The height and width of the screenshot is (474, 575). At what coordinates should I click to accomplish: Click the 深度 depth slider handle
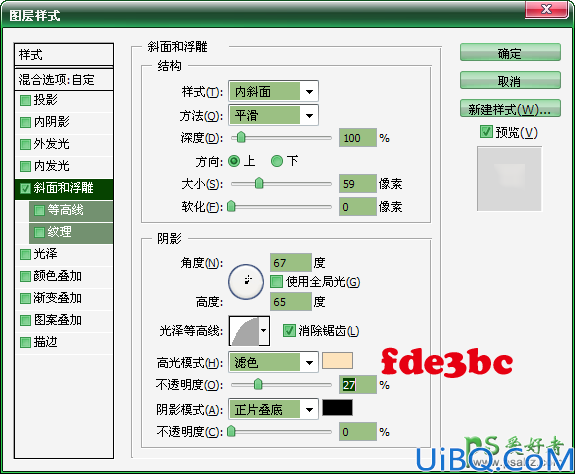click(241, 137)
